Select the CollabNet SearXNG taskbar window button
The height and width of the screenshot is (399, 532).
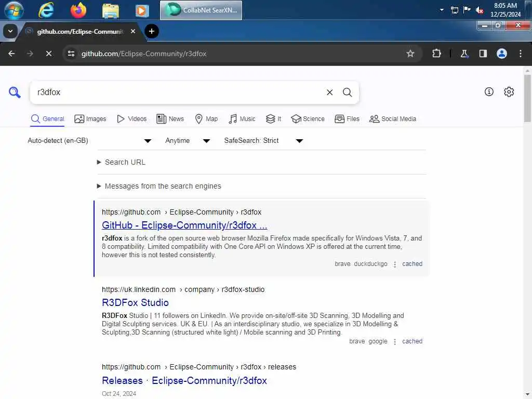point(201,10)
